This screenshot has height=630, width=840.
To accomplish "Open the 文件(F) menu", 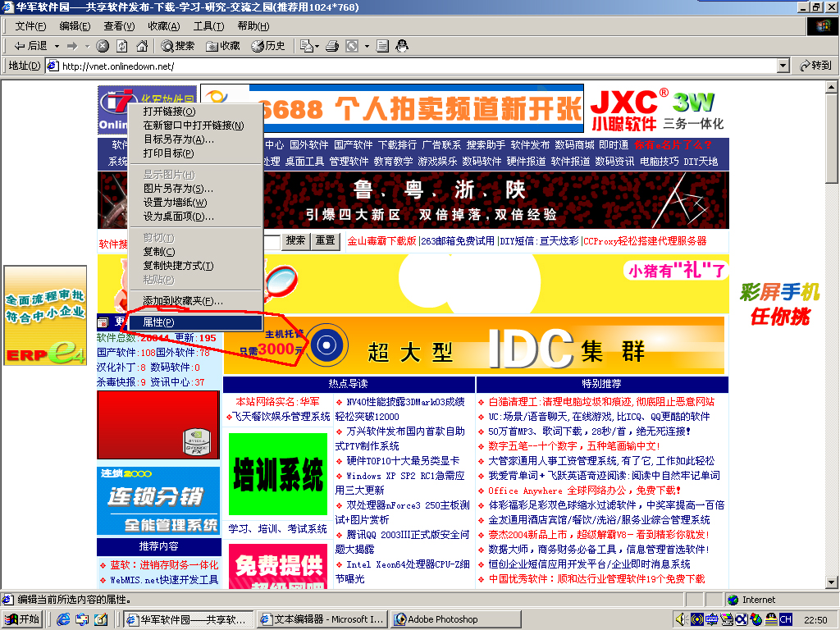I will [x=30, y=25].
